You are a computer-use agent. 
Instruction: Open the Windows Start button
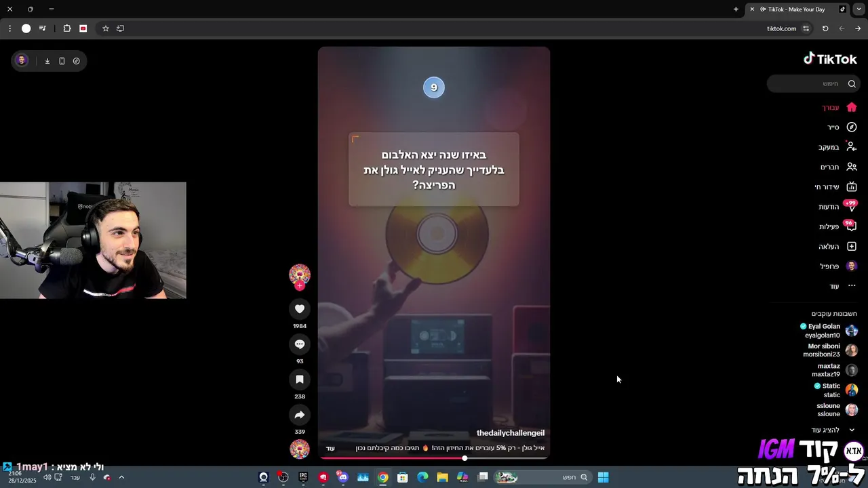pyautogui.click(x=603, y=477)
